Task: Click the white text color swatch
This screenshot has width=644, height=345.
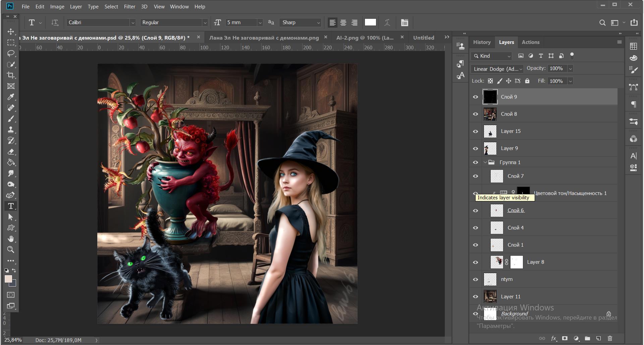Action: coord(370,22)
